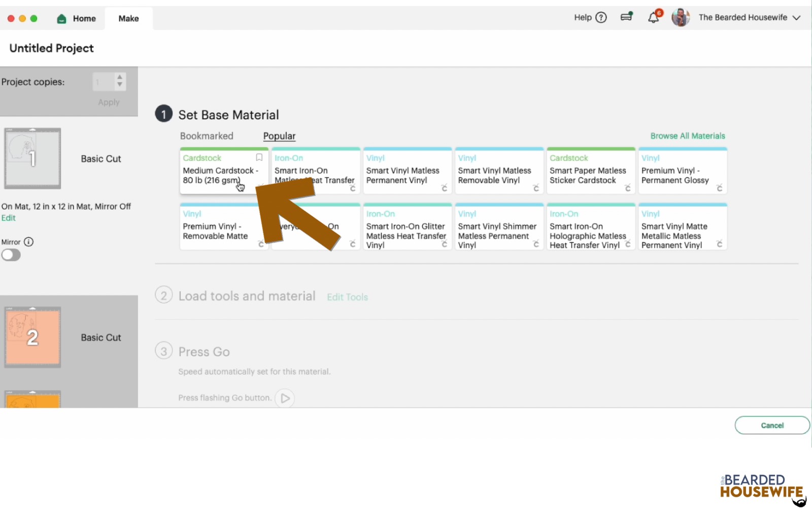Click the Cancel button
This screenshot has height=516, width=812.
click(772, 425)
